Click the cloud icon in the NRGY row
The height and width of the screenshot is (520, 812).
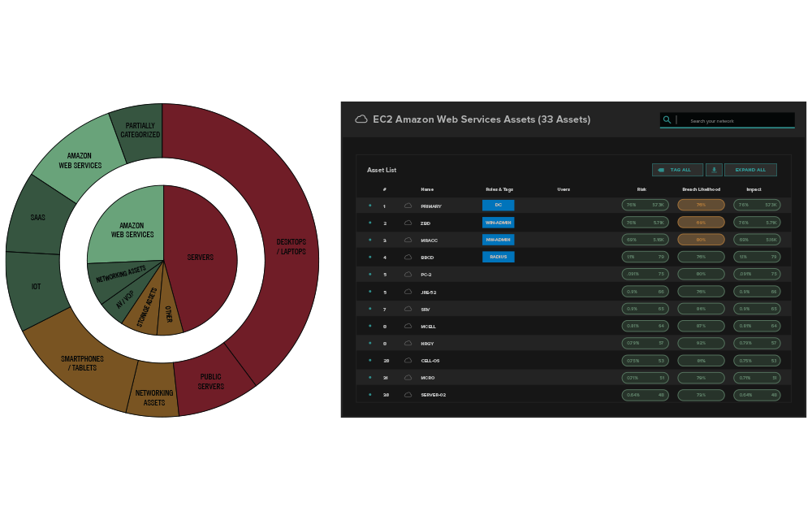pos(408,343)
